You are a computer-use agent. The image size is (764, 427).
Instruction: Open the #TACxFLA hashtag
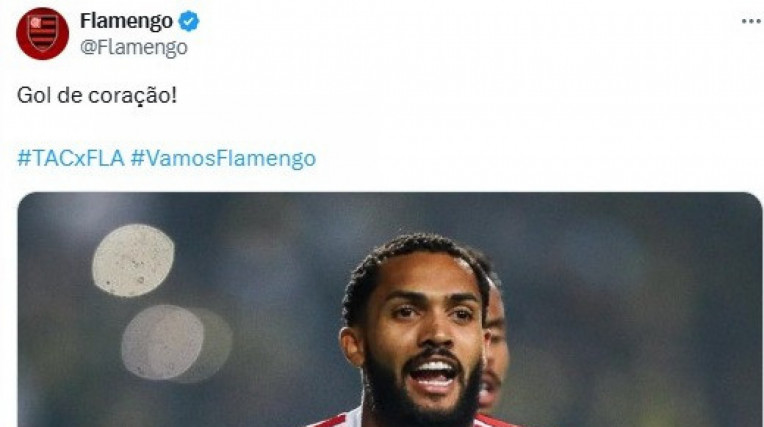pos(71,158)
